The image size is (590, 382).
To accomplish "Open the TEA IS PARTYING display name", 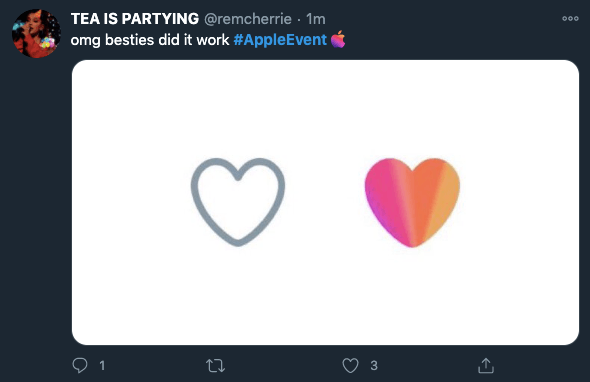I will point(135,19).
